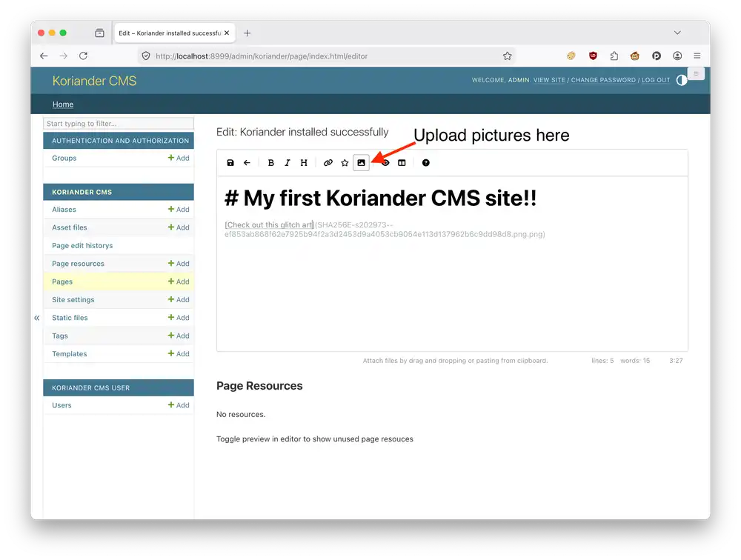The image size is (741, 560).
Task: Open the browser extensions puzzle icon
Action: pos(614,56)
